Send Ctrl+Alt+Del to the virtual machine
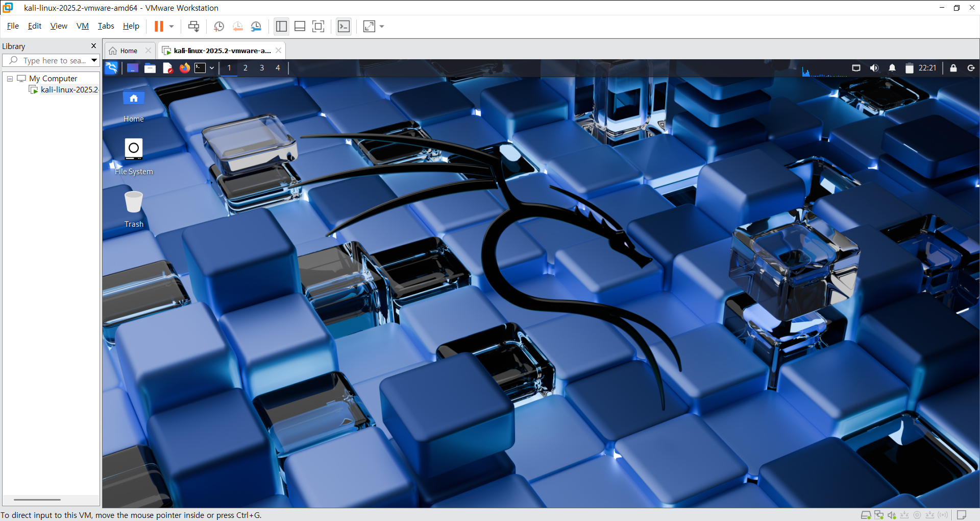 coord(194,26)
